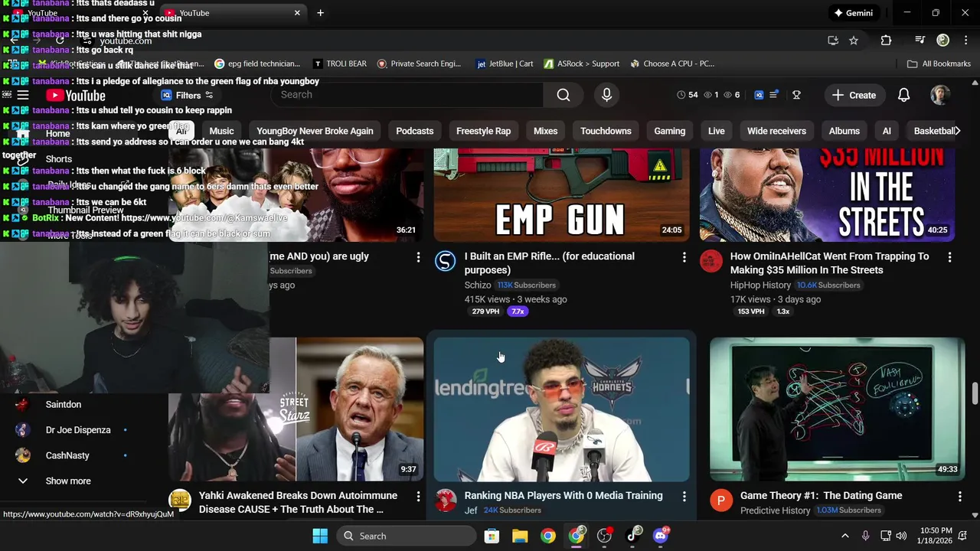Filter by the Live chip
Viewport: 980px width, 551px height.
[x=716, y=131]
